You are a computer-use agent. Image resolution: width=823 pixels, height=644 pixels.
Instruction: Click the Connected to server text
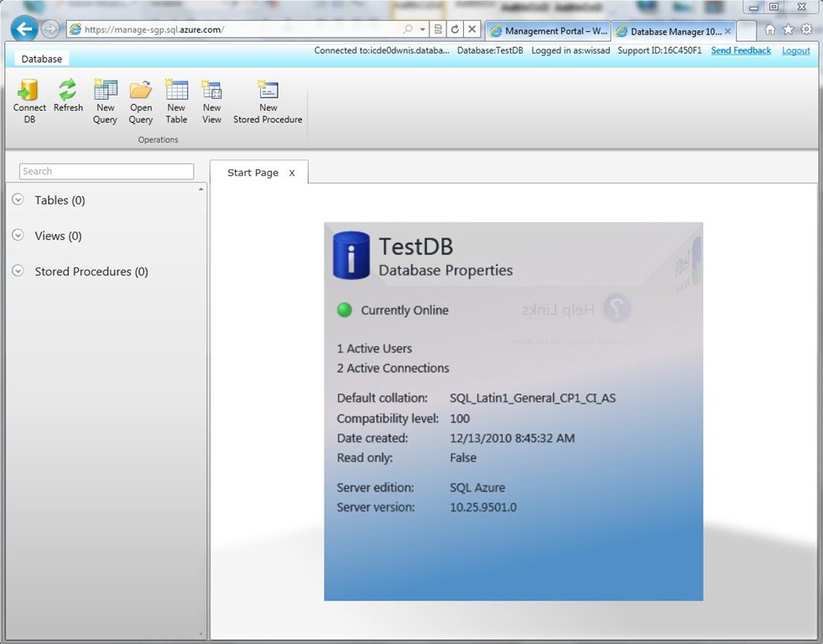coord(382,50)
